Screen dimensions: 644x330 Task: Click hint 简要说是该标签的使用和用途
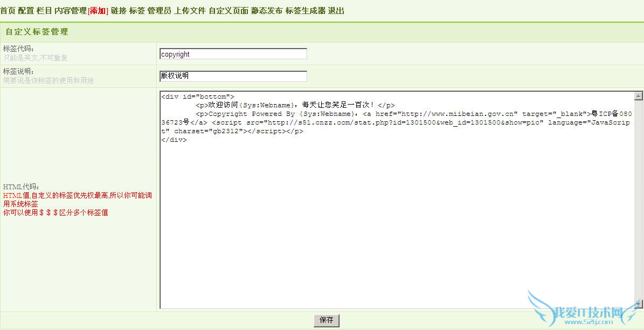(49, 80)
